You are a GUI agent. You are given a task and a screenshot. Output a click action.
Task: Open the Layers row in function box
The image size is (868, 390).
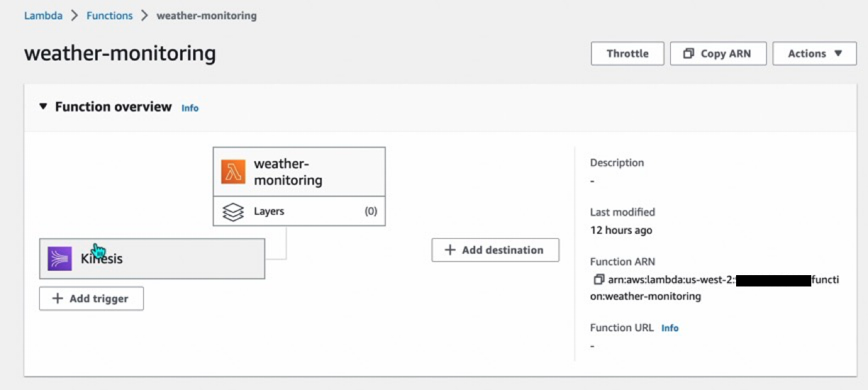pyautogui.click(x=299, y=211)
